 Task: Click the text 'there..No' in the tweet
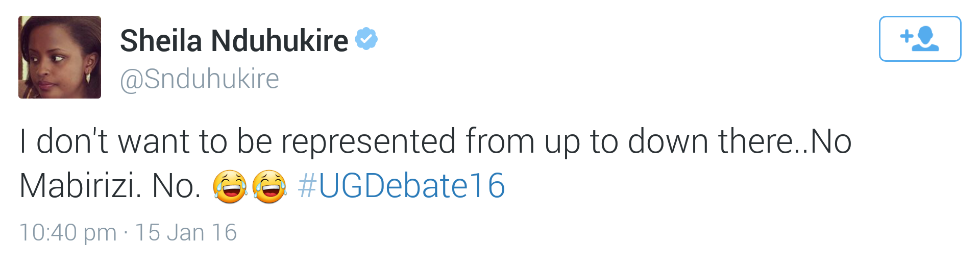tap(785, 141)
